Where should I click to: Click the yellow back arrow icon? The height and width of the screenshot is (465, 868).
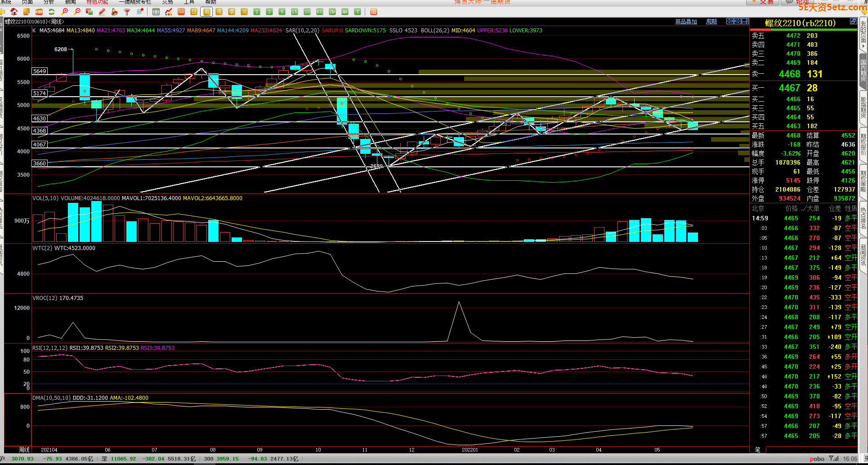[2, 12]
